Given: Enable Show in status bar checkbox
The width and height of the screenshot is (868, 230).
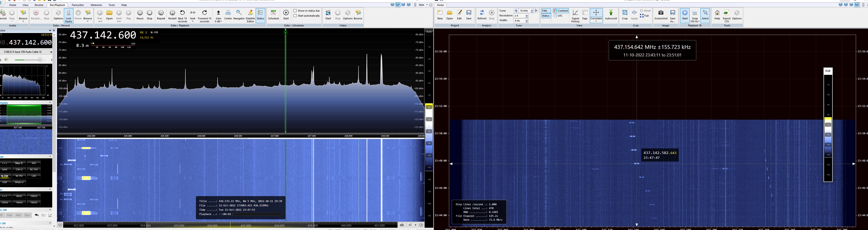Looking at the screenshot, I should tap(295, 11).
